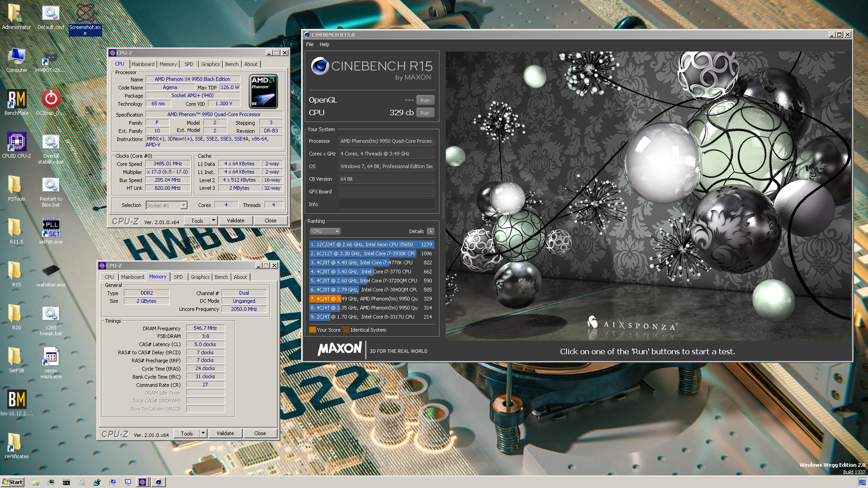The height and width of the screenshot is (488, 868).
Task: Switch to Mainboard tab in upper CPU-Z window
Action: coord(143,64)
